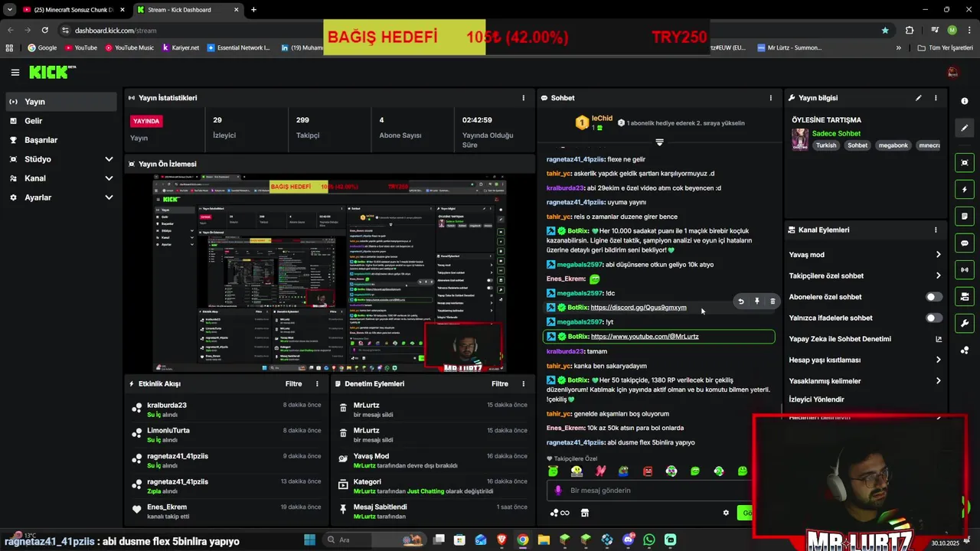Open the Başarılar sidebar item
Viewport: 980px width, 551px height.
tap(61, 140)
